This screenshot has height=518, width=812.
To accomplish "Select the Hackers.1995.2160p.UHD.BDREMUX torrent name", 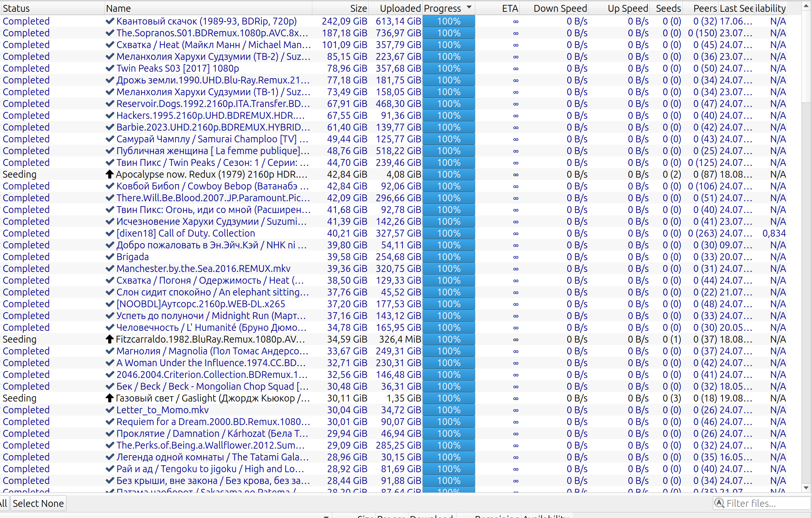I will pyautogui.click(x=210, y=115).
